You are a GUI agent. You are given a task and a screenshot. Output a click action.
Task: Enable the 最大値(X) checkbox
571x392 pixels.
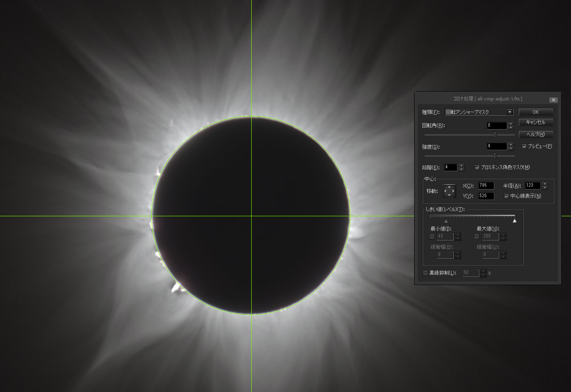(476, 236)
